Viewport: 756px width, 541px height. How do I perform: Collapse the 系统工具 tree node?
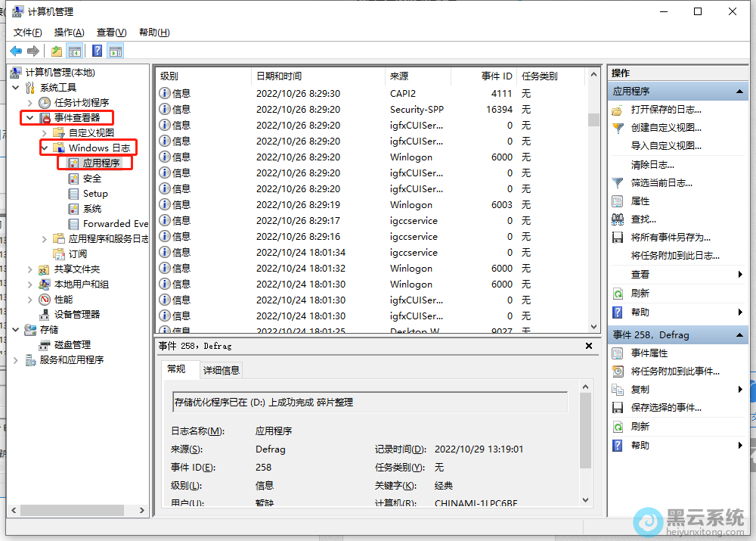coord(16,87)
